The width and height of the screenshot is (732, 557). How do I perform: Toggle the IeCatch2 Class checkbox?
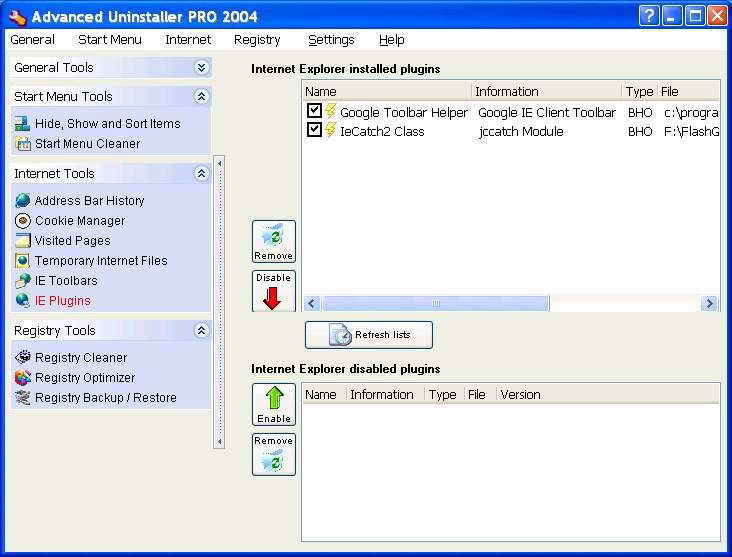click(314, 131)
